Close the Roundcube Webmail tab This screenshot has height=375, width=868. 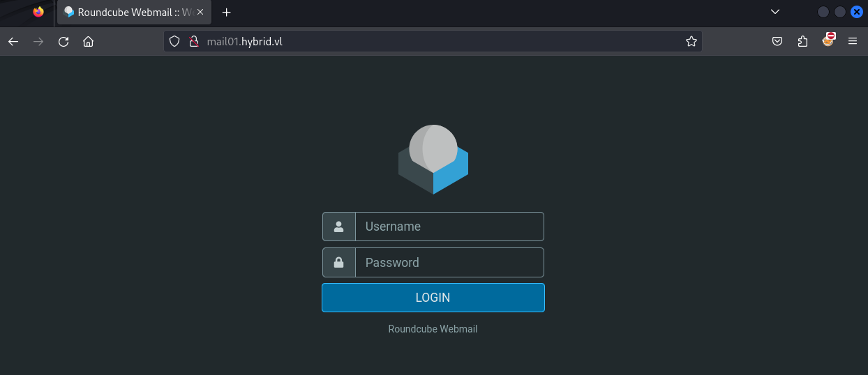pos(200,12)
